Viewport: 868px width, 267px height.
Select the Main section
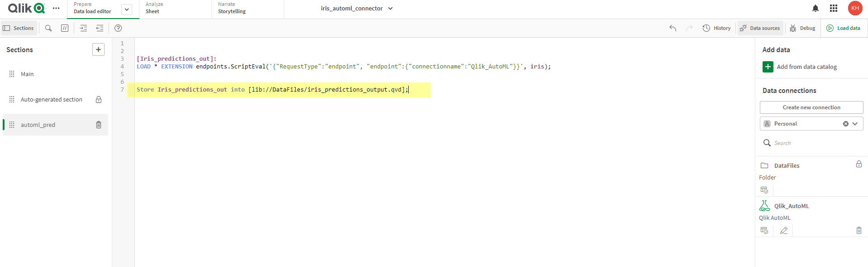pos(55,74)
